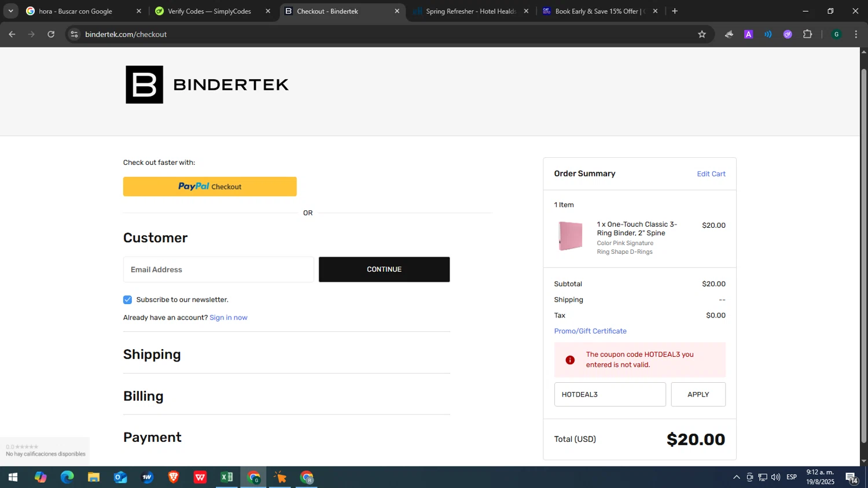Screen dimensions: 868x488
Task: Click the first extension icon beside the star
Action: click(x=729, y=34)
